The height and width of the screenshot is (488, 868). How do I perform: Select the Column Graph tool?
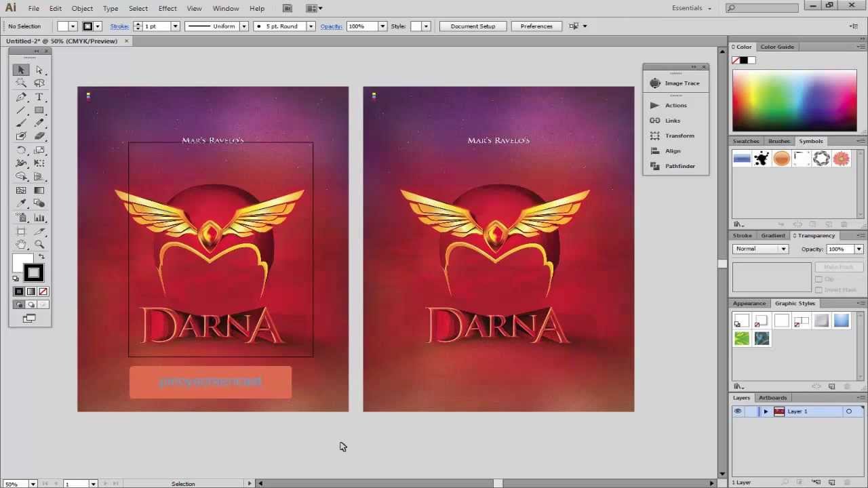click(x=39, y=218)
